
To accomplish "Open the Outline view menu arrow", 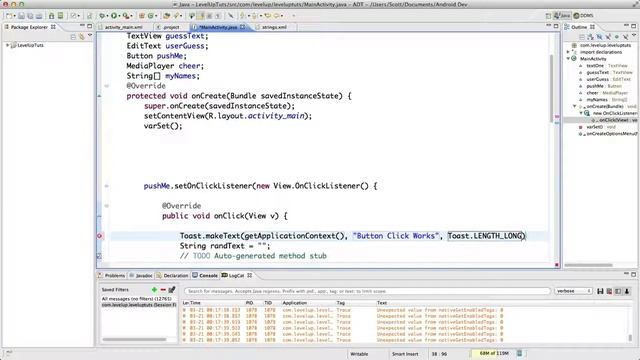I will pyautogui.click(x=634, y=36).
